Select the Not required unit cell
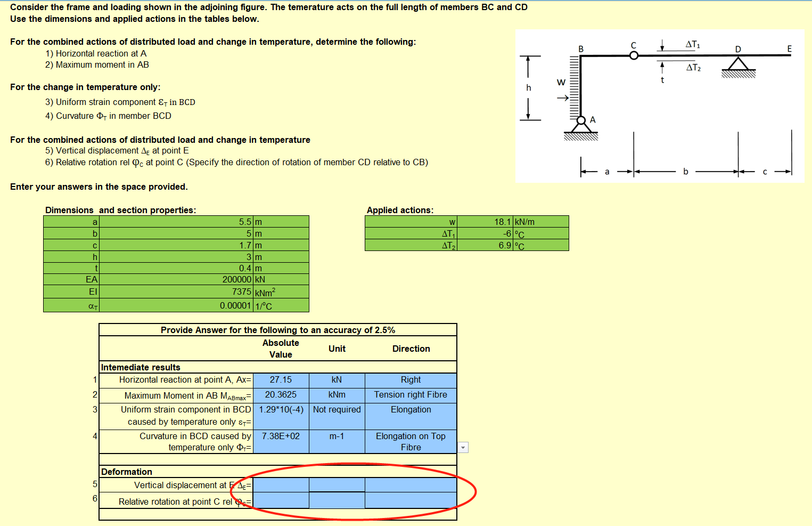 337,409
